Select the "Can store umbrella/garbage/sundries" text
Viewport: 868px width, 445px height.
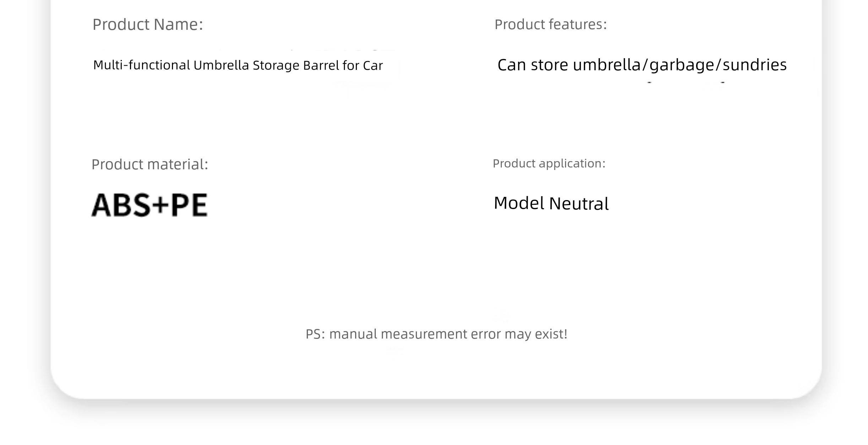coord(642,65)
